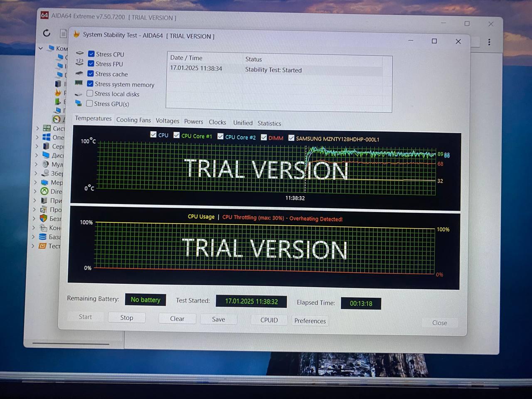This screenshot has width=532, height=399.
Task: Click the devices icon of the При tree item
Action: [x=44, y=200]
